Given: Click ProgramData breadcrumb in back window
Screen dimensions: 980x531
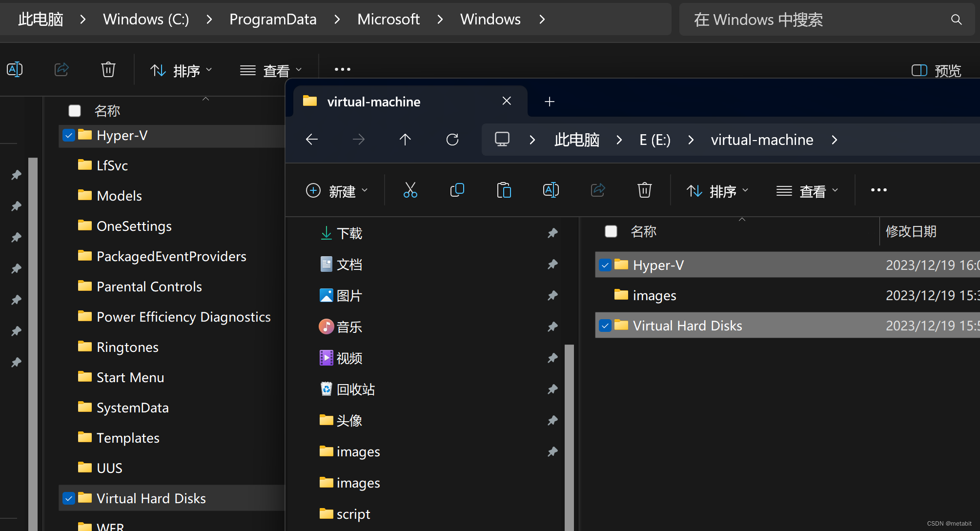Looking at the screenshot, I should click(273, 20).
